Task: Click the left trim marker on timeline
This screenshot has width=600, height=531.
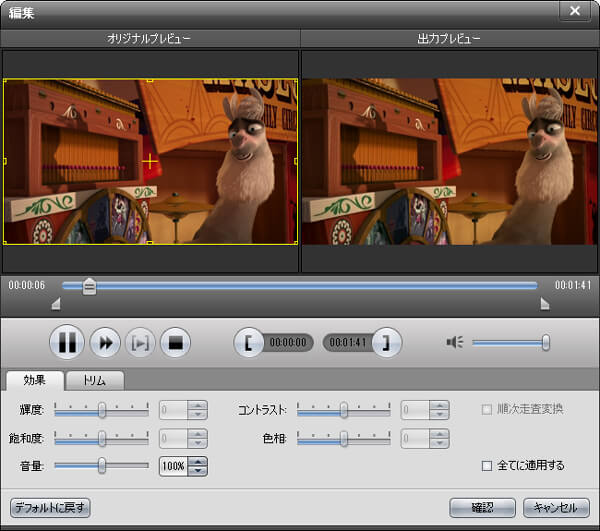Action: tap(56, 305)
